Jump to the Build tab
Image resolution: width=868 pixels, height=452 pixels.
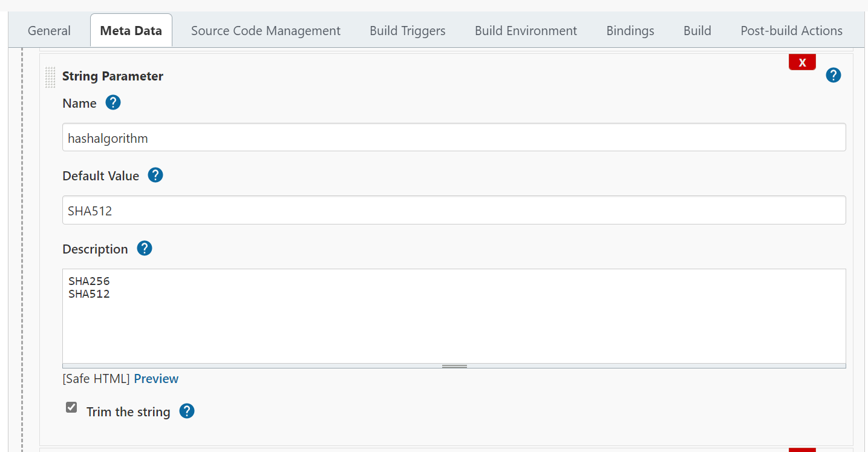point(697,31)
